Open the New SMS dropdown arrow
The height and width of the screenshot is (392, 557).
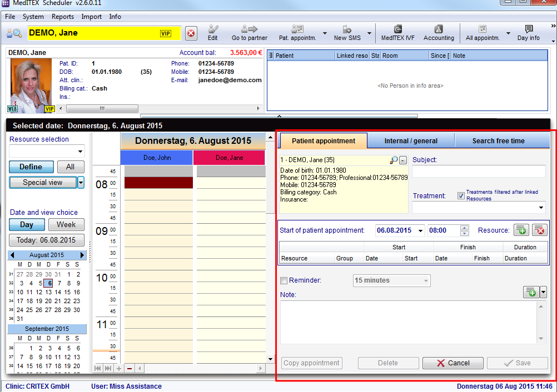370,33
